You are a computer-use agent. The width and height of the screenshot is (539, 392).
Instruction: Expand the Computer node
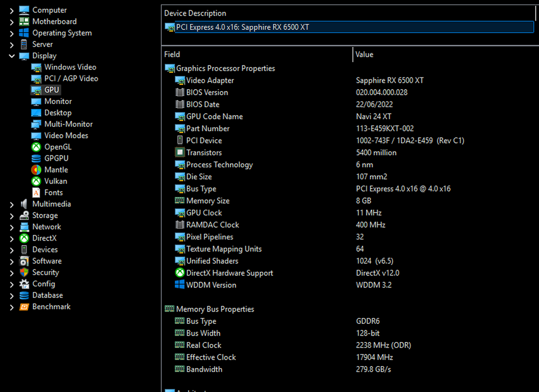[x=12, y=11]
